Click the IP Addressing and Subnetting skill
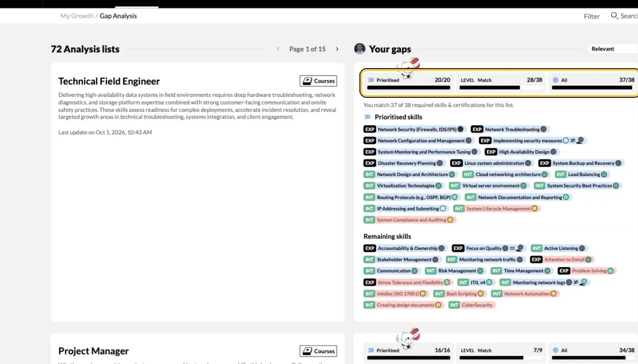The height and width of the screenshot is (364, 638). coord(405,209)
